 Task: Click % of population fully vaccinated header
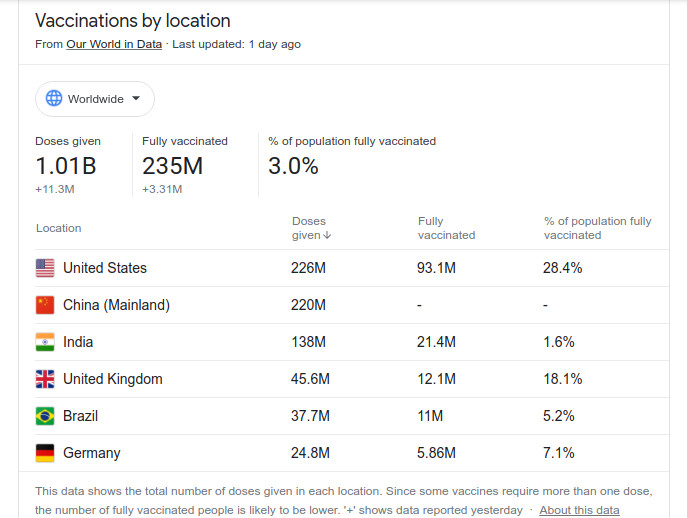[597, 228]
